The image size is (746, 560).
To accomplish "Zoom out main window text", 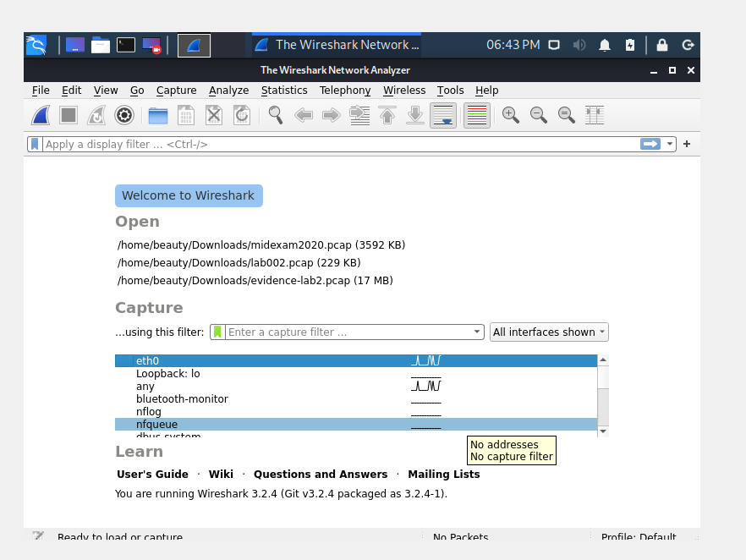I will pos(539,116).
